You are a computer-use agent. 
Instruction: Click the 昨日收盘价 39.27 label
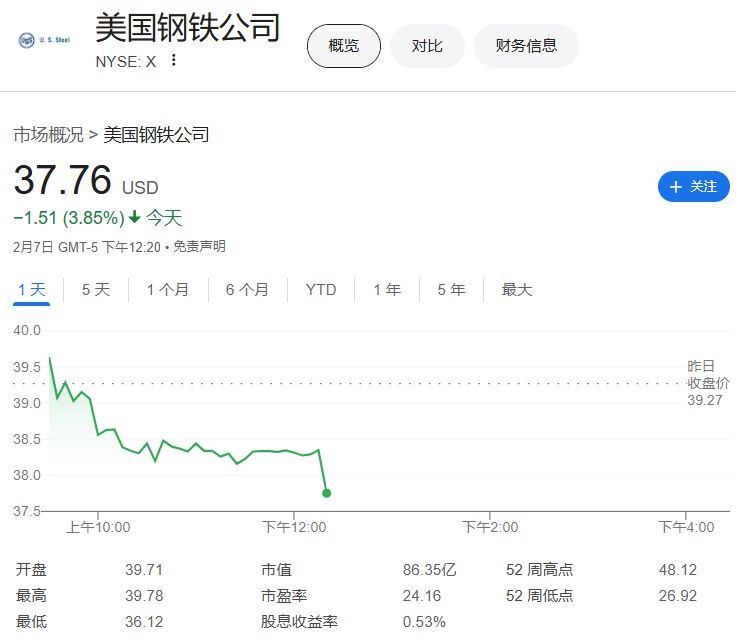(708, 383)
